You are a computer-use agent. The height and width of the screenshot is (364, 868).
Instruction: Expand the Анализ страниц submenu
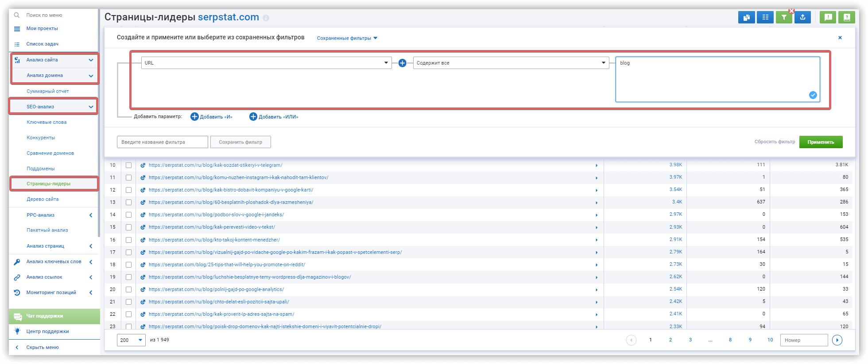pos(91,246)
